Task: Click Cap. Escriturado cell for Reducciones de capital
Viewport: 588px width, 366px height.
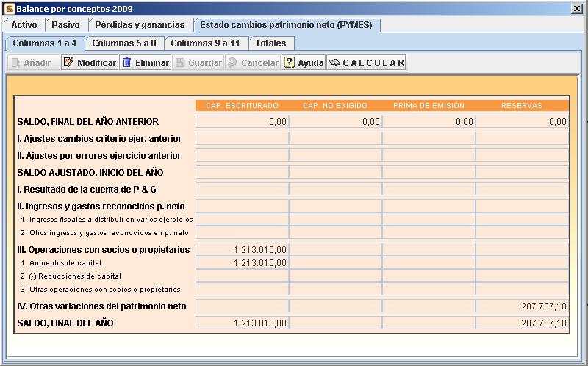Action: click(x=243, y=276)
